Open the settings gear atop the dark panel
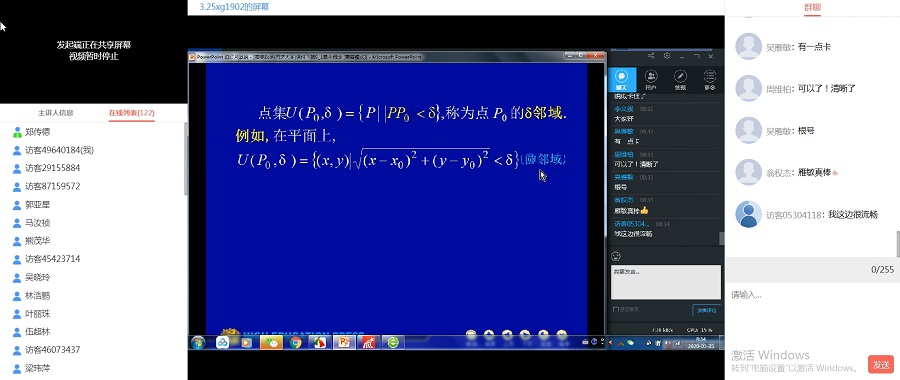 click(667, 56)
